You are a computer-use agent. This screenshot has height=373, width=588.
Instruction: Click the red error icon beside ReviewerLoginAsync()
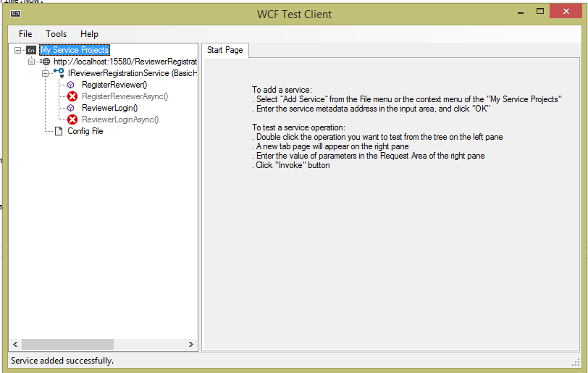72,120
